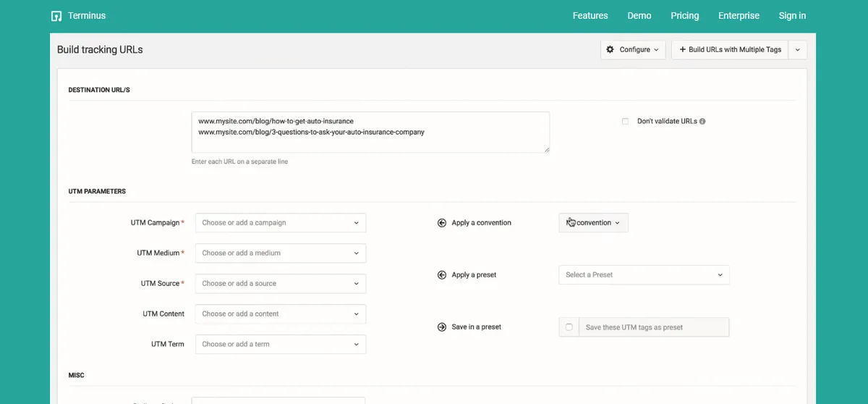Click the caret button beside Build URLs with Multiple Tags
This screenshot has height=404, width=868.
[x=797, y=49]
